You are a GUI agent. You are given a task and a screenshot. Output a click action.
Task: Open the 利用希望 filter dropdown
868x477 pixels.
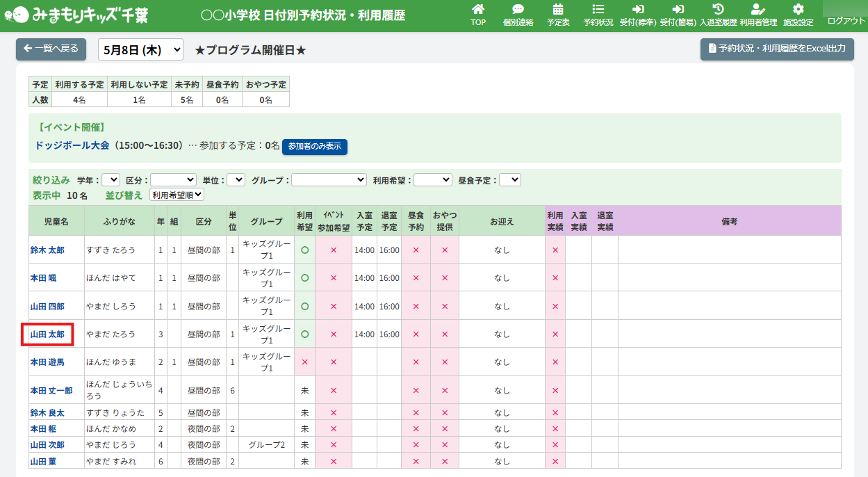tap(433, 180)
